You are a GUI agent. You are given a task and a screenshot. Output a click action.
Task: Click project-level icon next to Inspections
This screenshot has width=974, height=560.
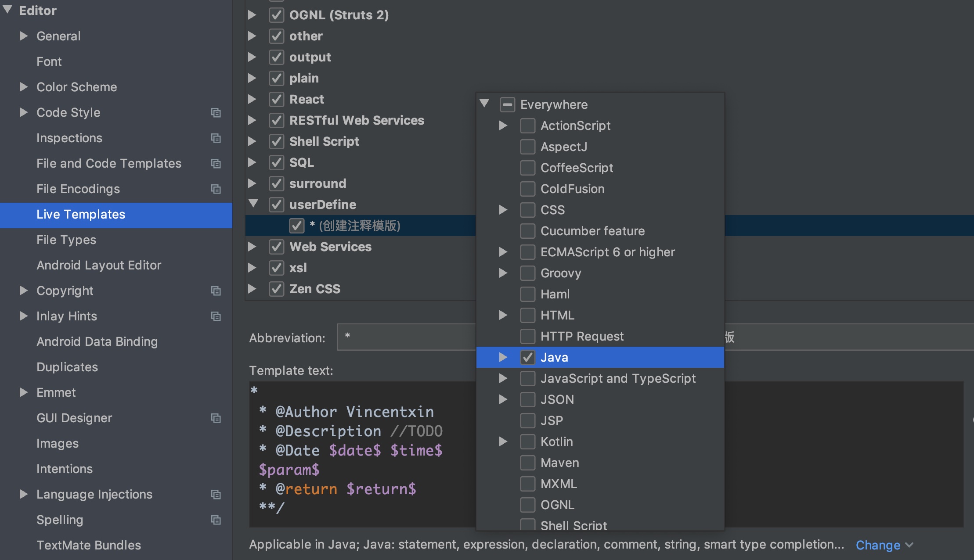[x=216, y=138]
